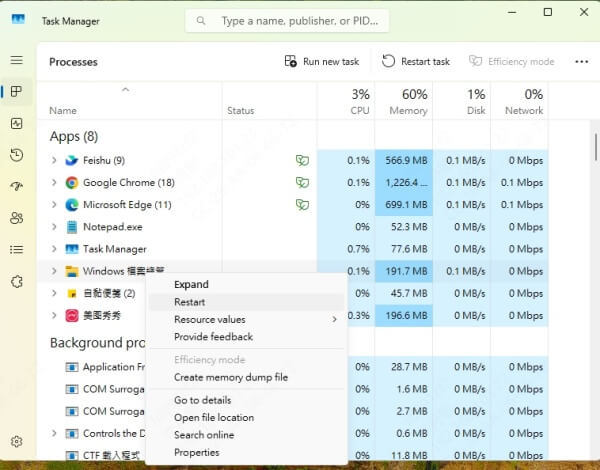Click the Restart task button
Viewport: 600px width, 470px height.
coord(416,62)
